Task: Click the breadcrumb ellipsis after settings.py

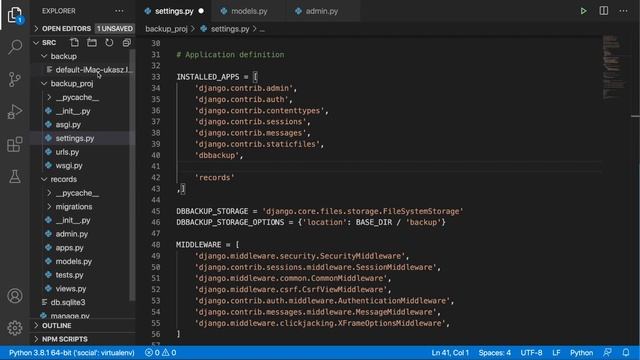Action: click(x=262, y=29)
